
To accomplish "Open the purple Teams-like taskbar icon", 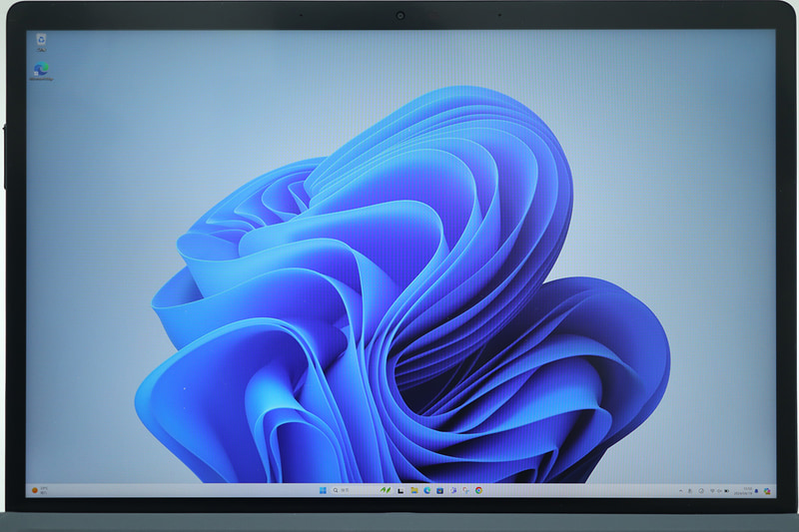I will [453, 490].
